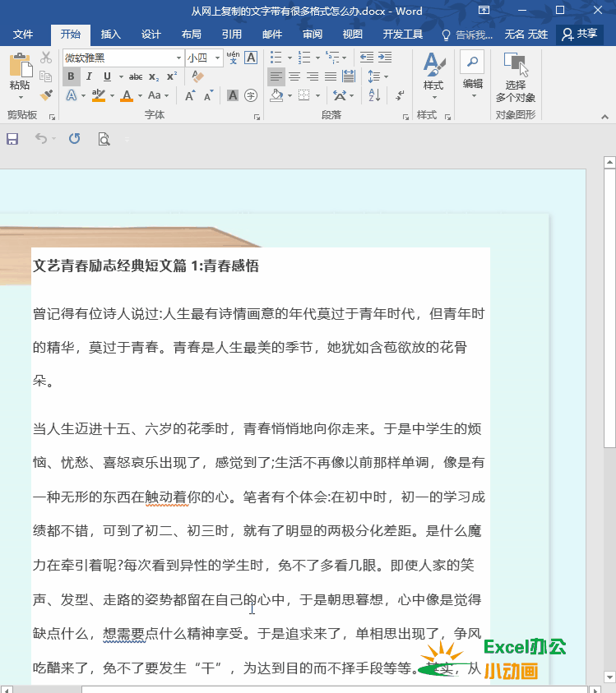The image size is (616, 693).
Task: Open the File (文件) tab
Action: coord(23,35)
